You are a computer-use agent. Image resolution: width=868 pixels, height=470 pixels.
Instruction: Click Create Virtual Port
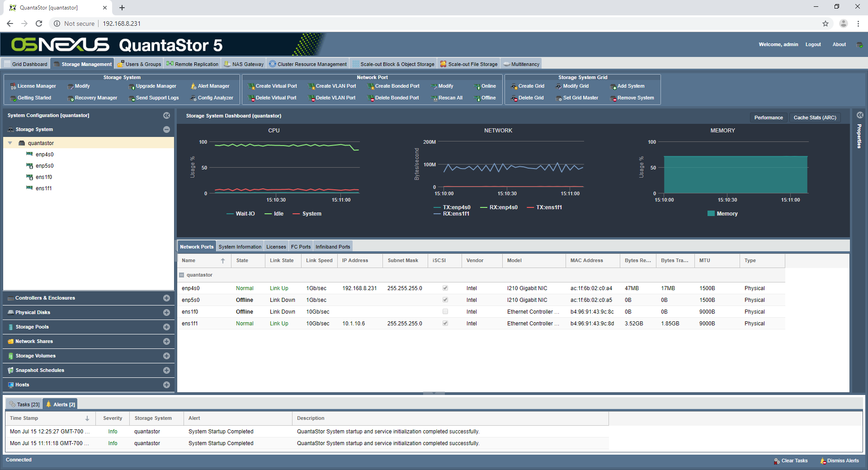tap(273, 86)
